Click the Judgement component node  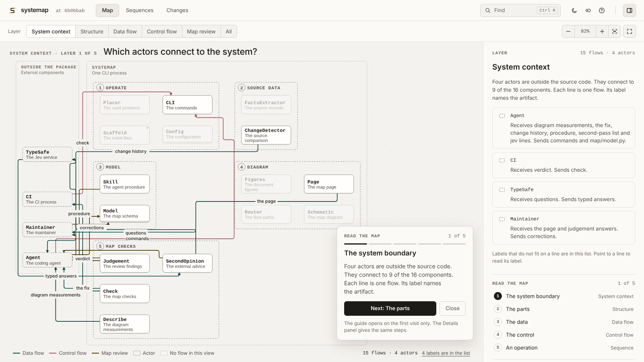125,263
